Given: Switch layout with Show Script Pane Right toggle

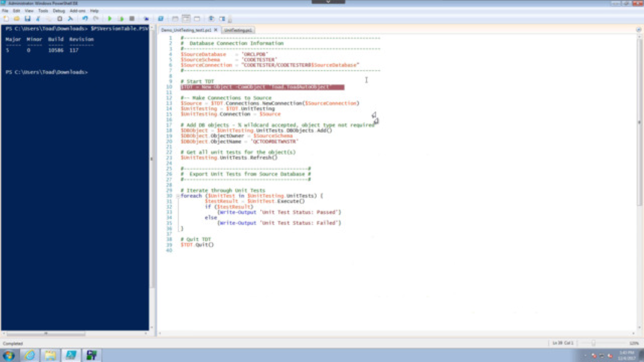Looking at the screenshot, I should point(186,19).
